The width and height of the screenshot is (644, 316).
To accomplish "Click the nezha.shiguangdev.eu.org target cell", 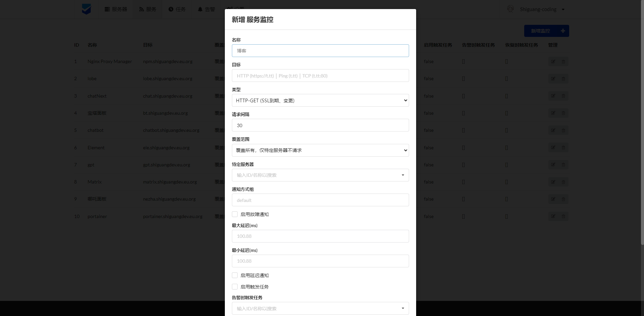I will click(x=169, y=199).
